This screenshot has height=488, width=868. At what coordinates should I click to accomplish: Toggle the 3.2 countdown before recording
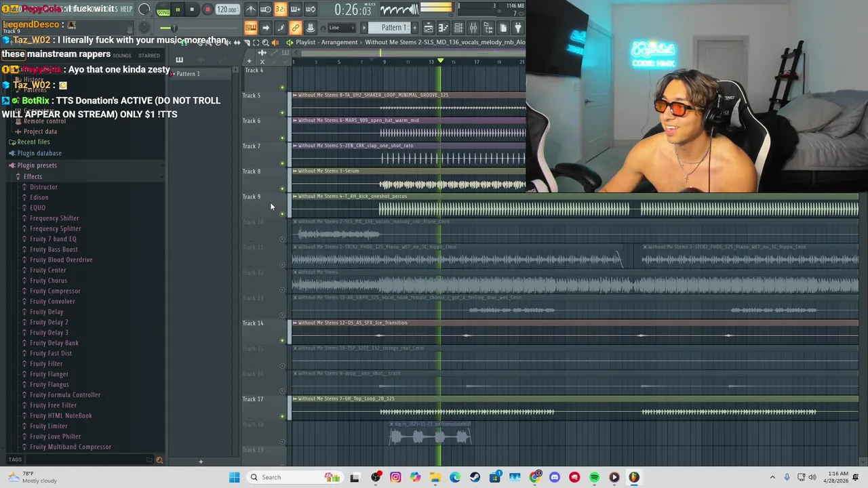(x=280, y=9)
